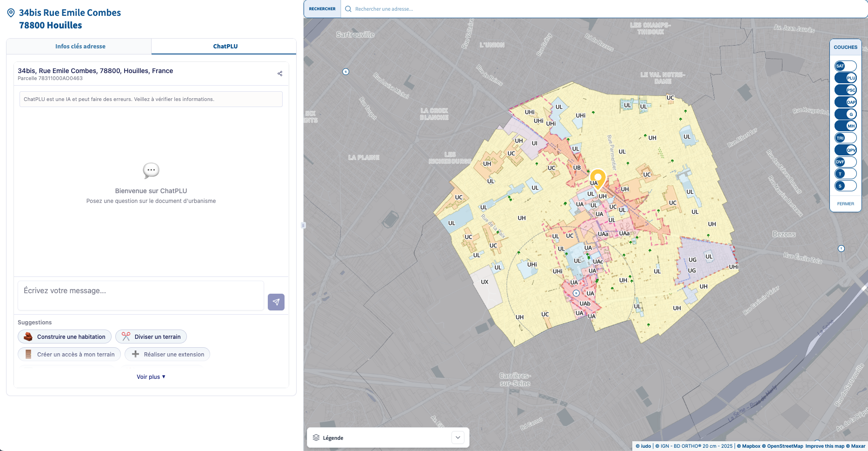
Task: Click the plus icon on Réaliser une extension
Action: tap(135, 354)
